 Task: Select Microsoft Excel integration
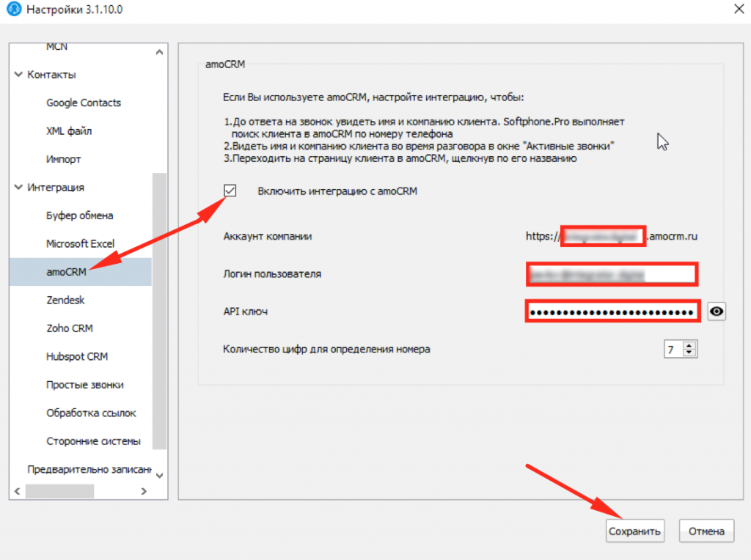coord(82,243)
